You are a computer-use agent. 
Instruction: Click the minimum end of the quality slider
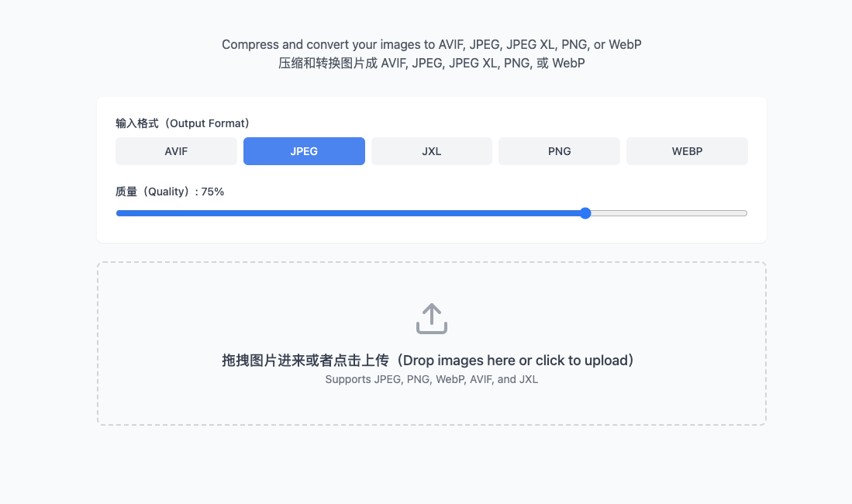pyautogui.click(x=118, y=213)
